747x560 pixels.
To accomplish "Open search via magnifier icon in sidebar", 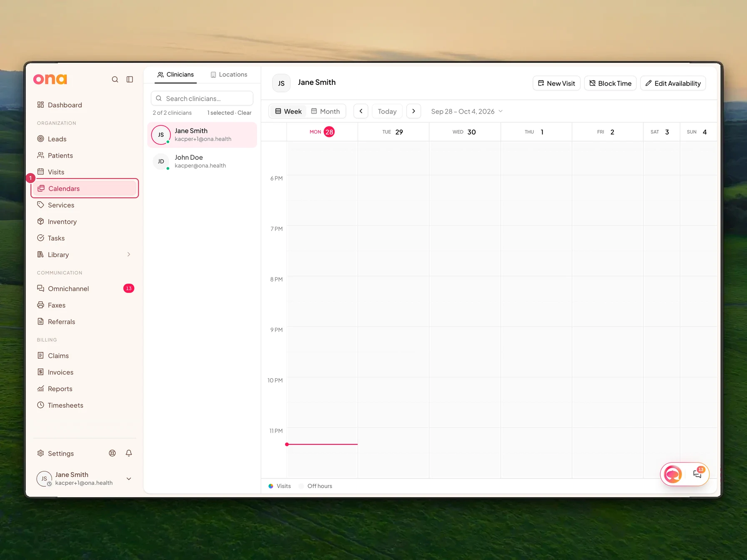I will click(x=115, y=79).
